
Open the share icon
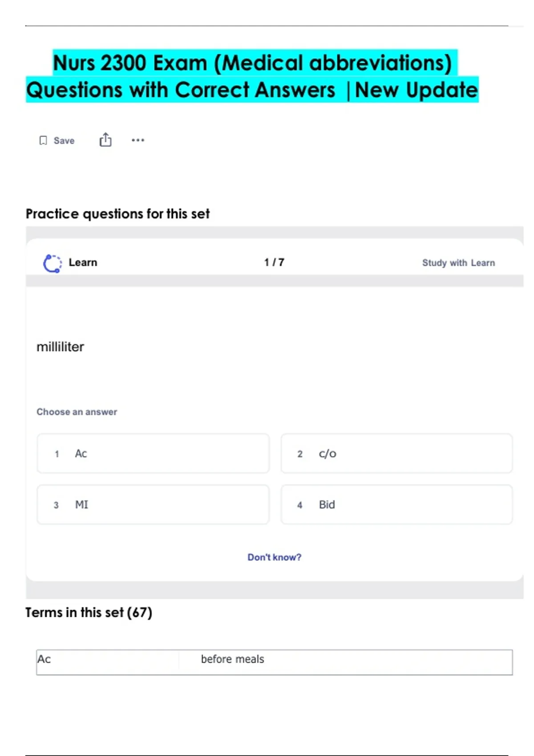tap(105, 140)
